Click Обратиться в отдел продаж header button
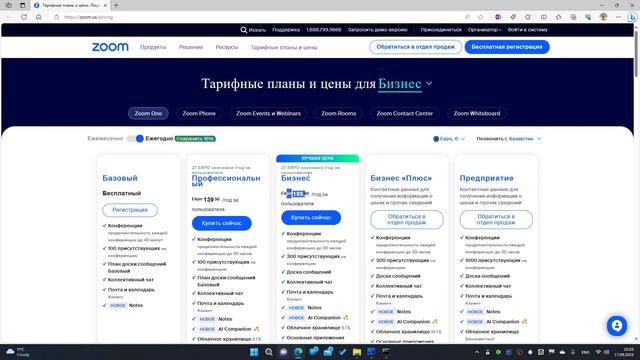Screen dimensions: 640x360 416,47
